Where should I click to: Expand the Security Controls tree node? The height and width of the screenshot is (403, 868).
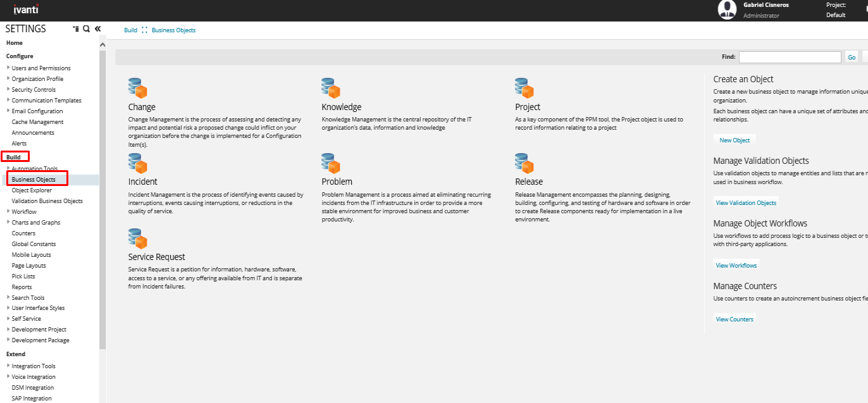pyautogui.click(x=8, y=89)
